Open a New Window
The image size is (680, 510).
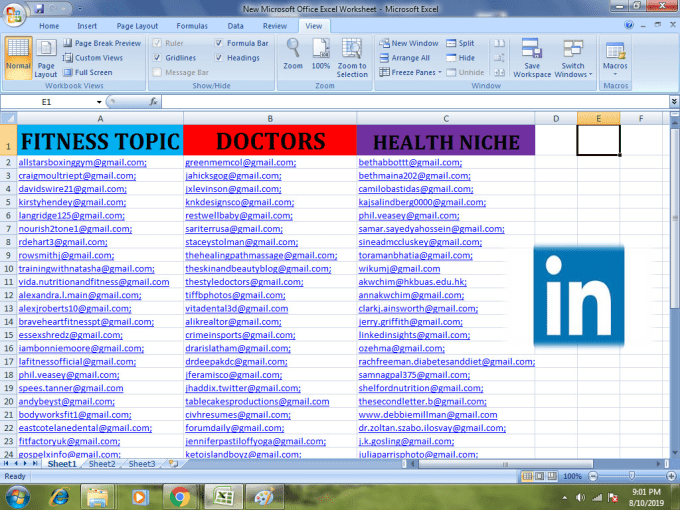408,44
